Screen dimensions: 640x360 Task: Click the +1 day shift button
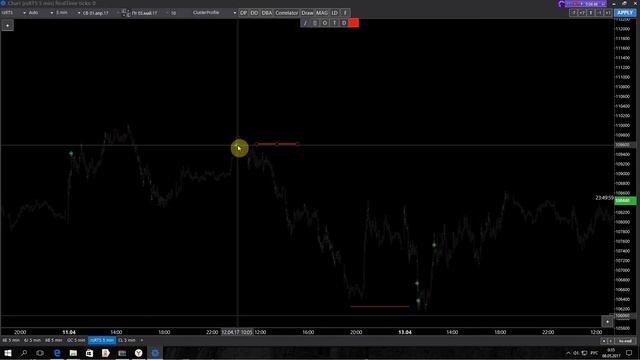pyautogui.click(x=608, y=13)
